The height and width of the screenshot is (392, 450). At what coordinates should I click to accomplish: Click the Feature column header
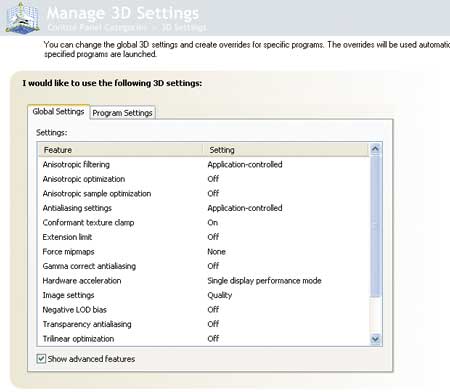[x=121, y=150]
